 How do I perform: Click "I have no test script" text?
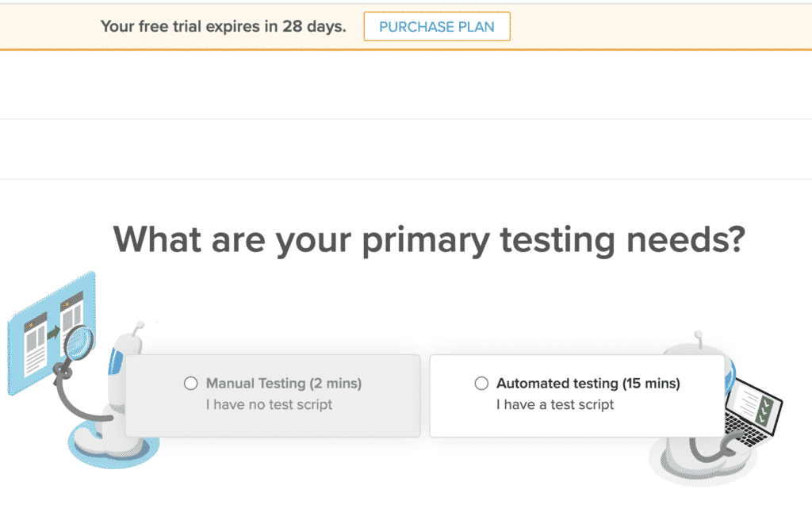coord(269,404)
